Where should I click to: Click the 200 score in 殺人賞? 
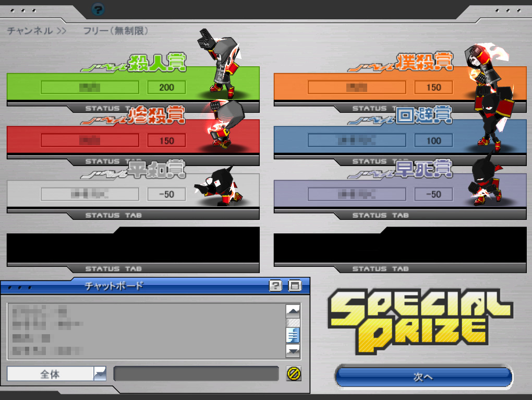[x=166, y=87]
